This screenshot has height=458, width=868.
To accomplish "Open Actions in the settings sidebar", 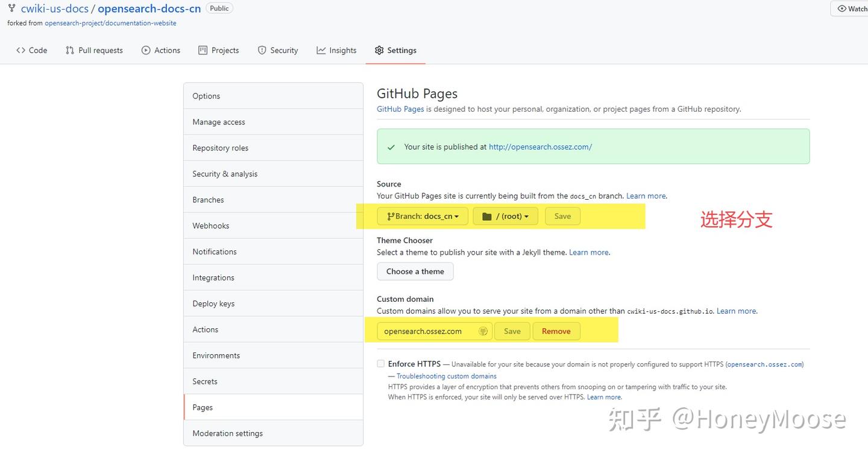I will point(273,329).
